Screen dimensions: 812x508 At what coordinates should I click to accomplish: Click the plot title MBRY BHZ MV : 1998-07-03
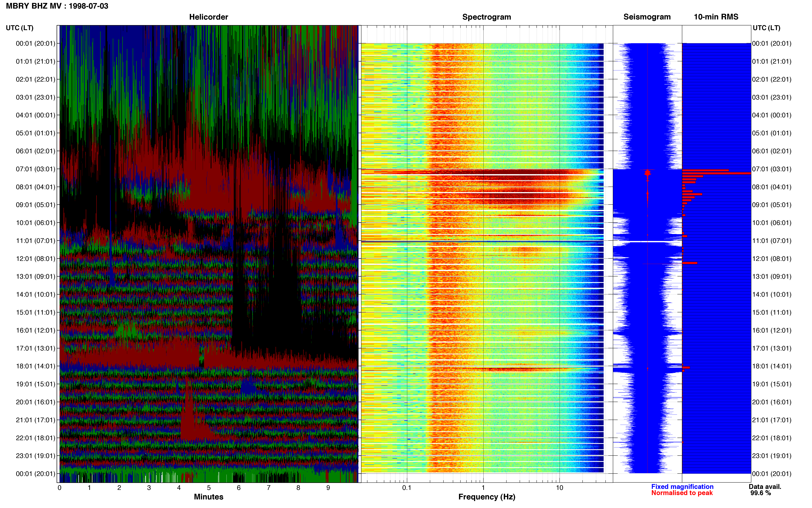tap(57, 6)
